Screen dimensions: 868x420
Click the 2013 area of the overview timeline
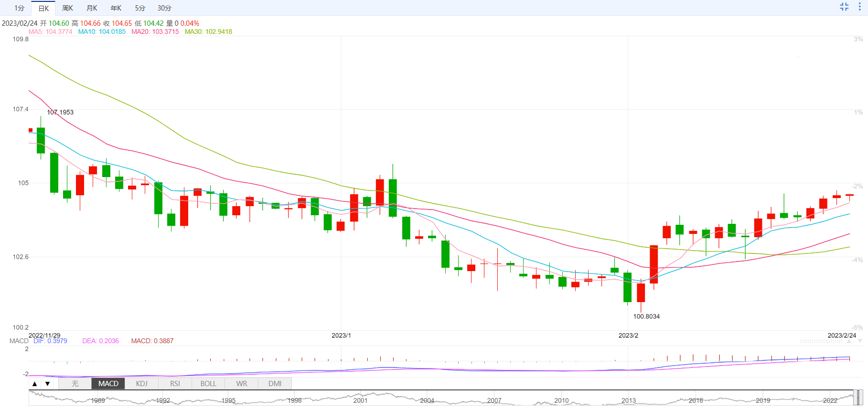[629, 400]
